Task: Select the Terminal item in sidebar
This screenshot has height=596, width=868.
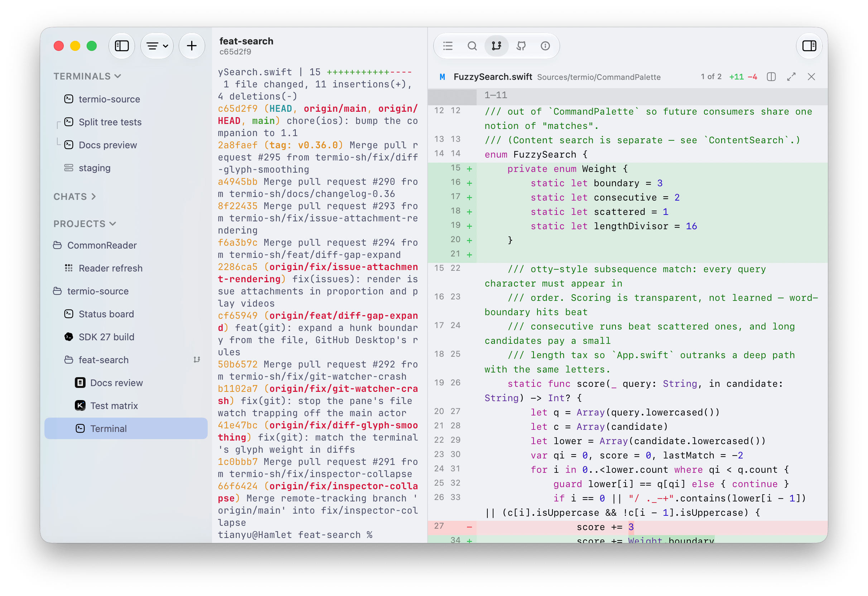Action: 126,429
